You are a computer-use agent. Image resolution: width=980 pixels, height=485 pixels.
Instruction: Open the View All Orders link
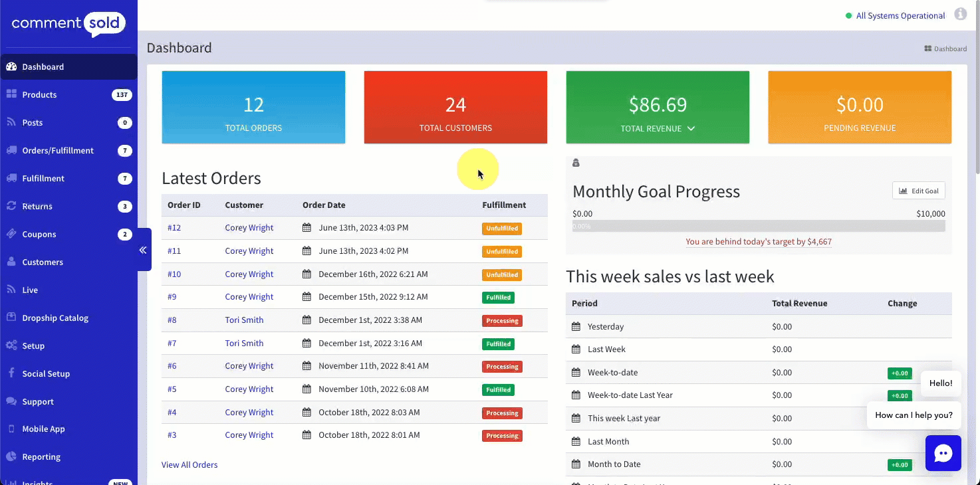tap(189, 464)
